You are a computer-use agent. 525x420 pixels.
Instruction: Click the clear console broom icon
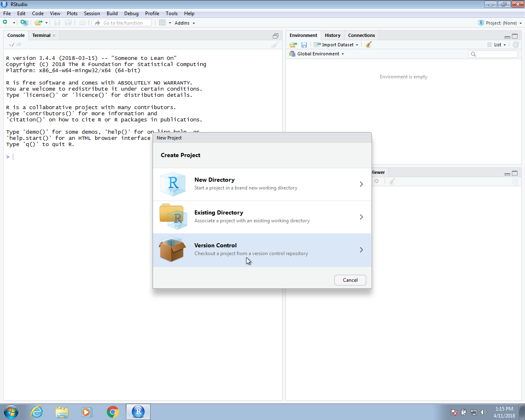[275, 44]
